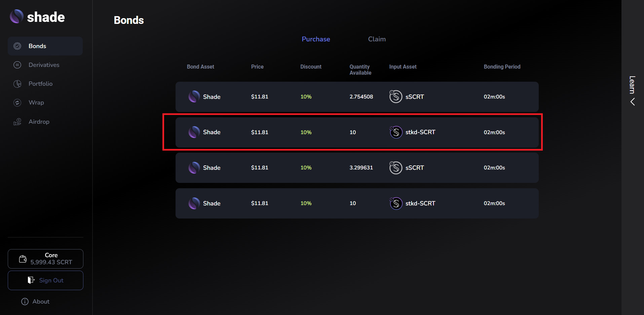This screenshot has width=644, height=315.
Task: Click stkd-SCRT token icon in bottom row
Action: (x=396, y=203)
